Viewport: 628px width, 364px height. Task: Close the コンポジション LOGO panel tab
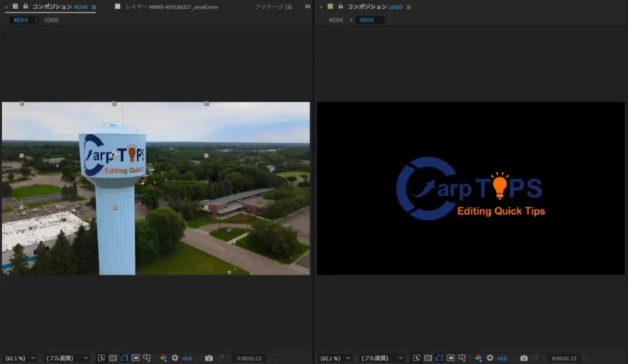coord(321,7)
